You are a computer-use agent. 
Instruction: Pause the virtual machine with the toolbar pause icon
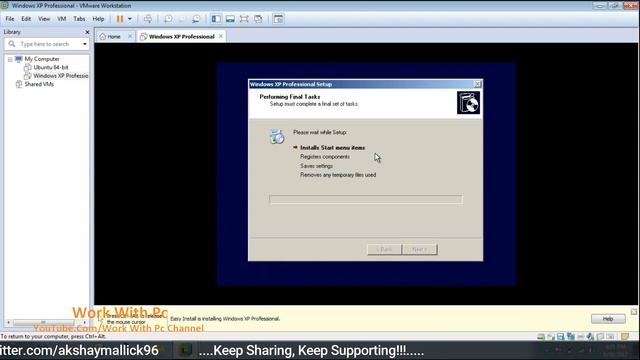[x=120, y=19]
